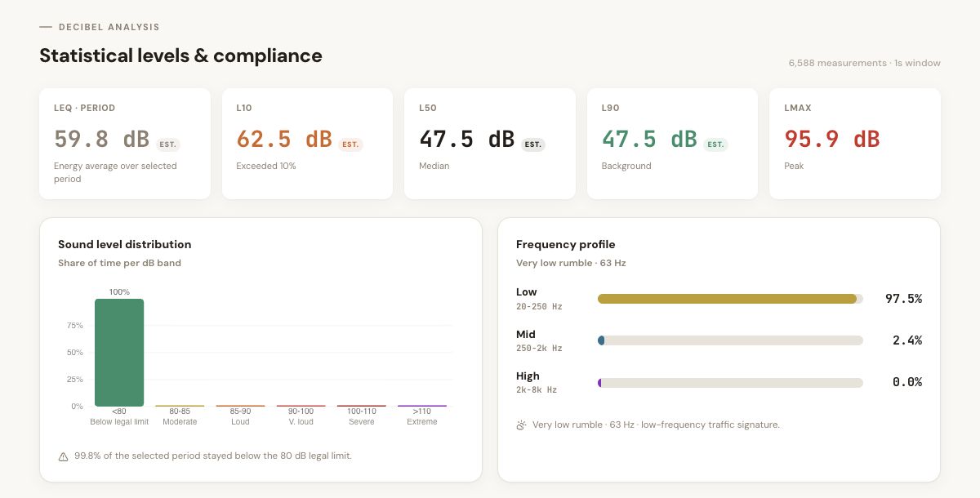Click the EST badge on L90 card
The image size is (980, 498).
(715, 145)
